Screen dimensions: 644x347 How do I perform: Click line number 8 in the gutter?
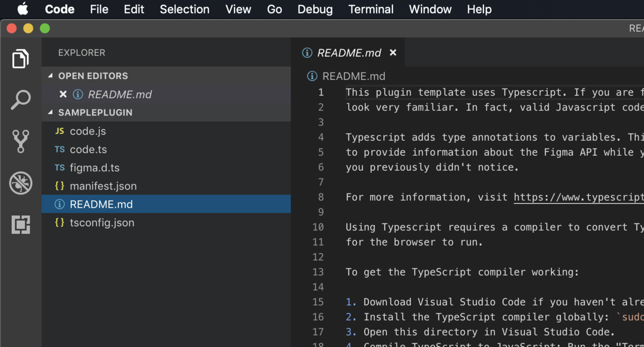[321, 197]
